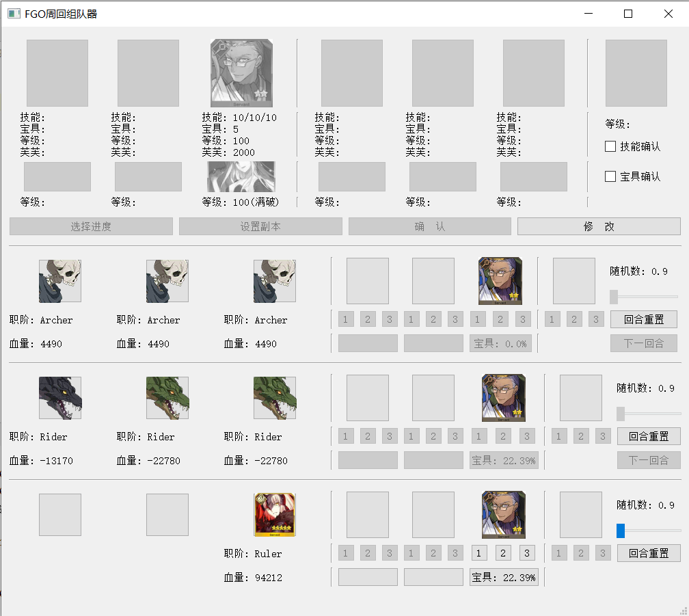Click the servant portrait in round one

click(x=500, y=281)
